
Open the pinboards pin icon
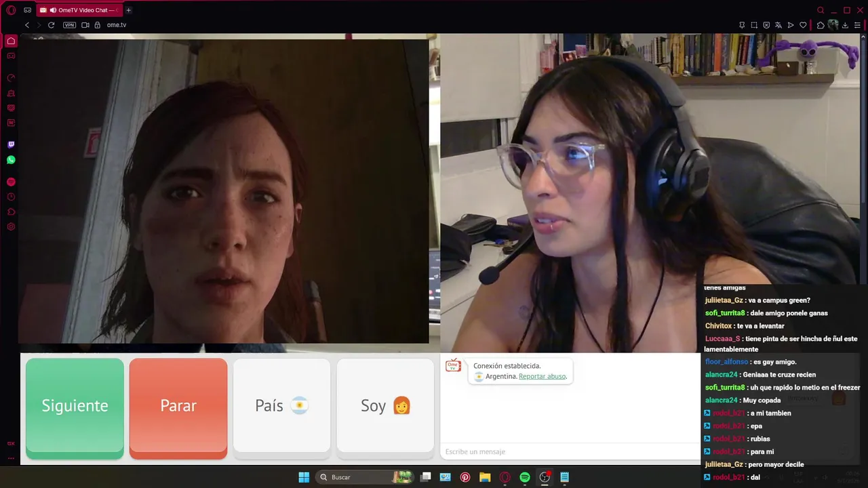point(742,25)
